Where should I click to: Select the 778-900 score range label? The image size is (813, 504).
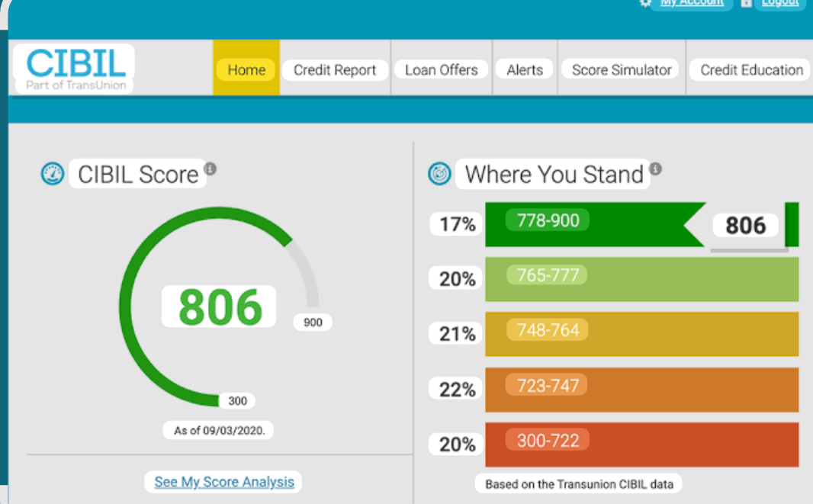click(x=548, y=220)
